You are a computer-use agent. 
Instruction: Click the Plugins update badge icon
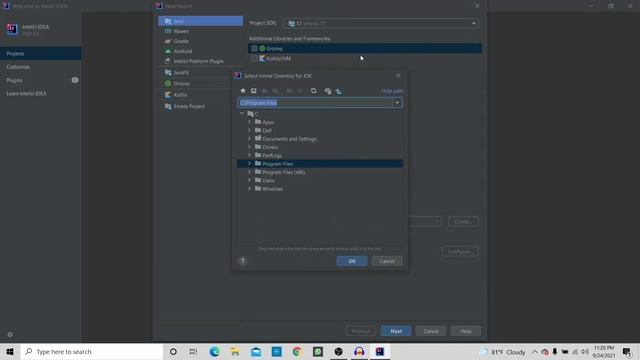click(75, 80)
